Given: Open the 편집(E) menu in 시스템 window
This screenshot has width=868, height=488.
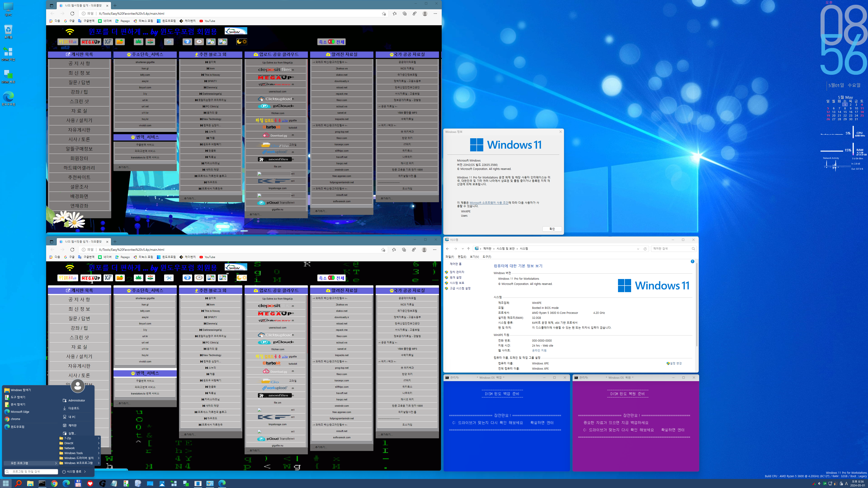Looking at the screenshot, I should 462,257.
